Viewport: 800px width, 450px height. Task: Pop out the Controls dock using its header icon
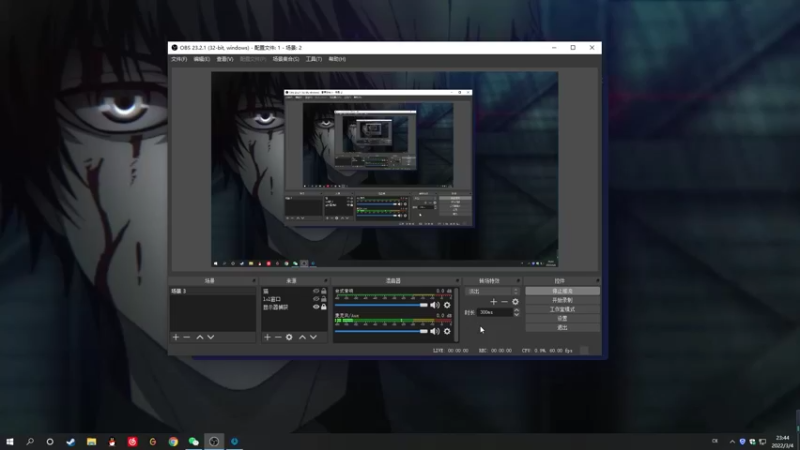[x=597, y=281]
